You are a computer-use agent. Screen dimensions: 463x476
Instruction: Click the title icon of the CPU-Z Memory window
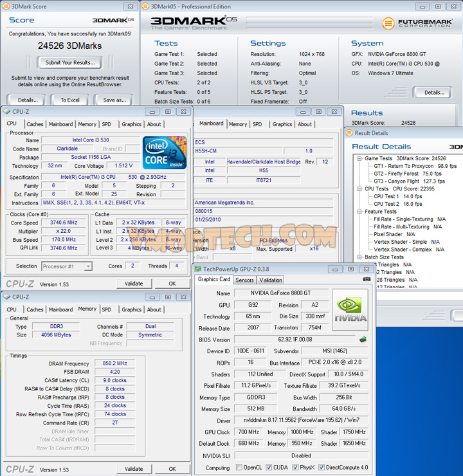click(6, 297)
